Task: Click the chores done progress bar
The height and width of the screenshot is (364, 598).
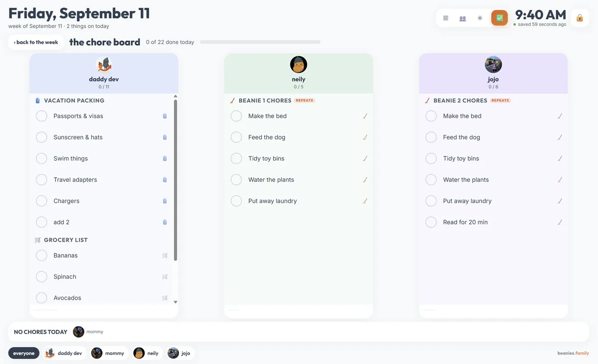Action: tap(260, 42)
